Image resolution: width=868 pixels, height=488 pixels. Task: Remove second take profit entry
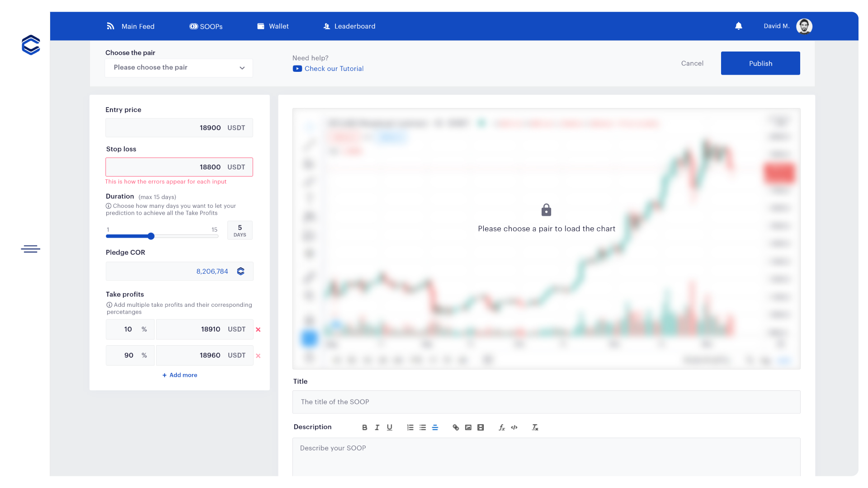(258, 355)
